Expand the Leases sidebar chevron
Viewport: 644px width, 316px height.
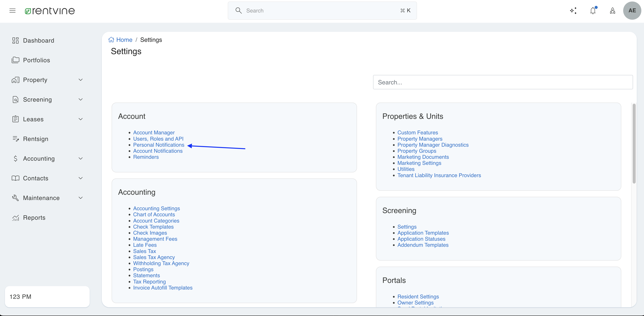click(81, 119)
